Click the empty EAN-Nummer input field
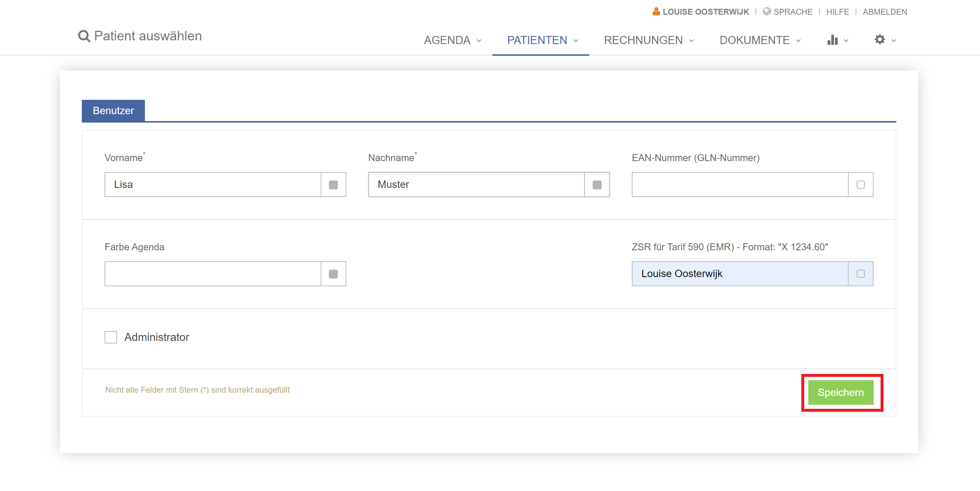The height and width of the screenshot is (491, 980). tap(740, 185)
